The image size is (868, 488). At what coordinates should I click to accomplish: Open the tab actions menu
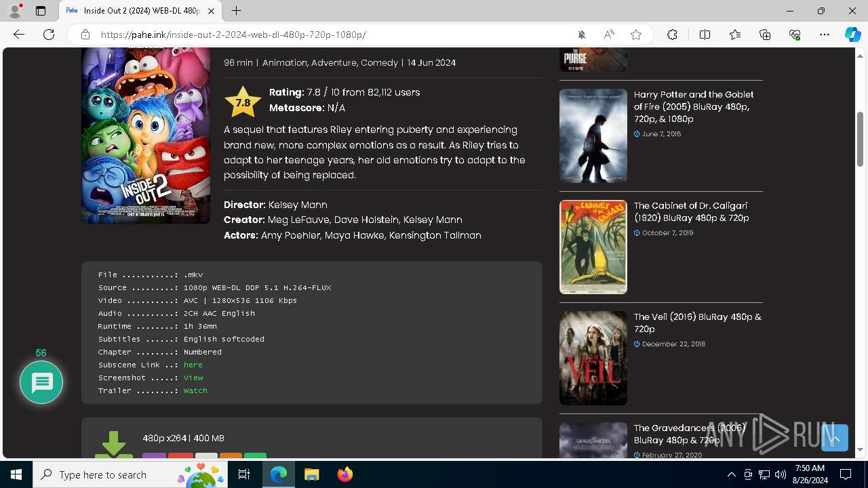click(41, 11)
